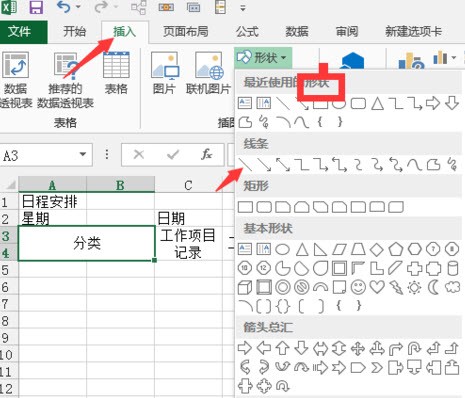Image resolution: width=465 pixels, height=398 pixels.
Task: Select column B header
Action: point(120,185)
